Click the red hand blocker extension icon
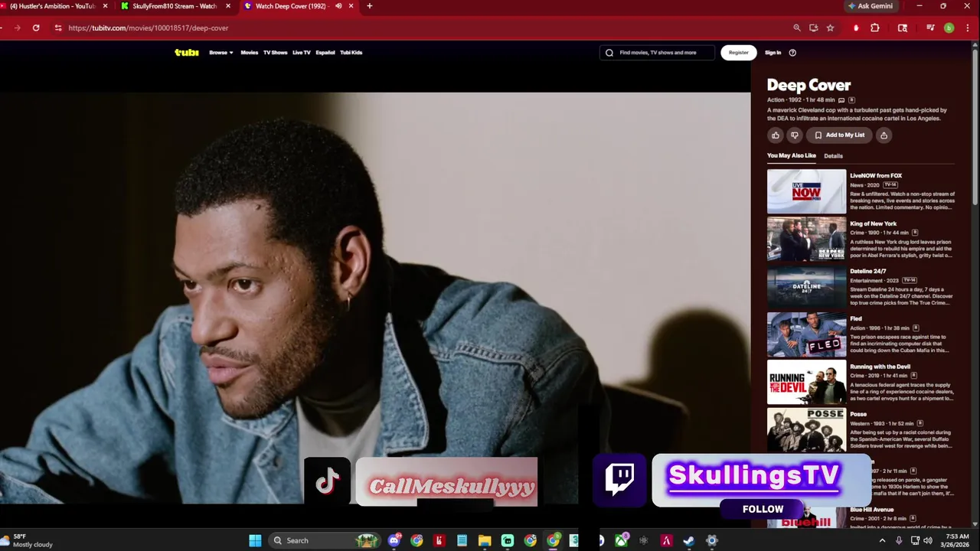The height and width of the screenshot is (551, 980). [856, 28]
